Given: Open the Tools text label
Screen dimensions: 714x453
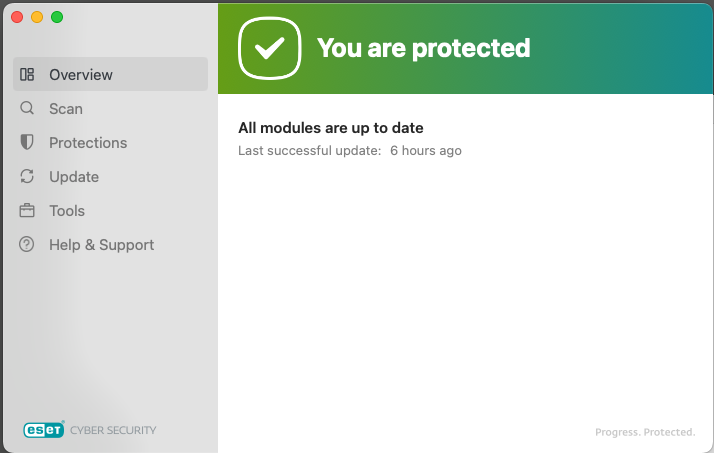Looking at the screenshot, I should point(67,211).
